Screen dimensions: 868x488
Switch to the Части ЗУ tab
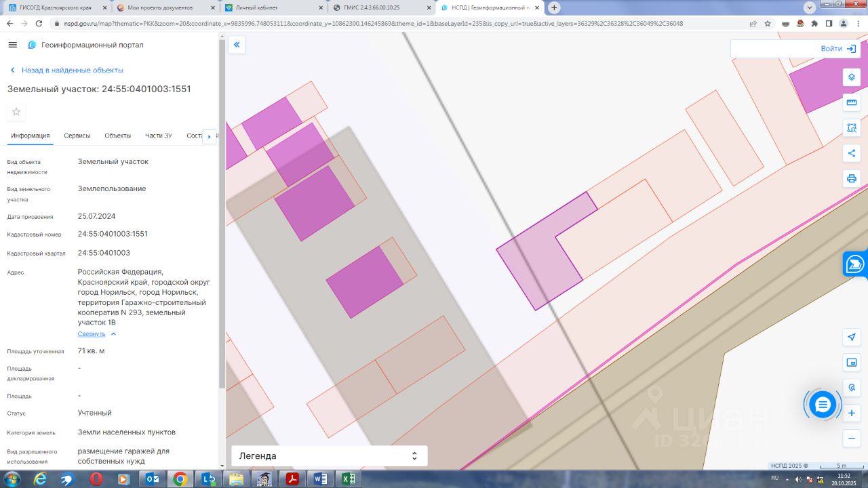coord(159,136)
